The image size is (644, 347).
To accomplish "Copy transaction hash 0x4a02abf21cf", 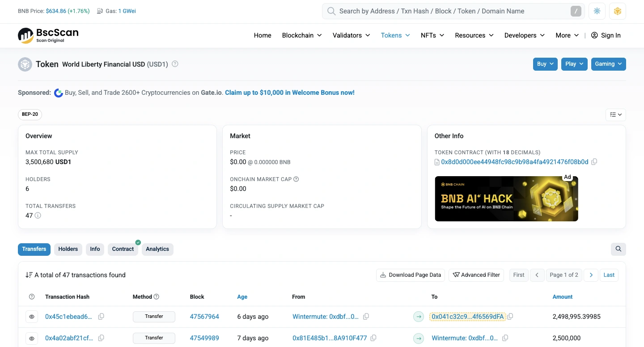I will 101,338.
